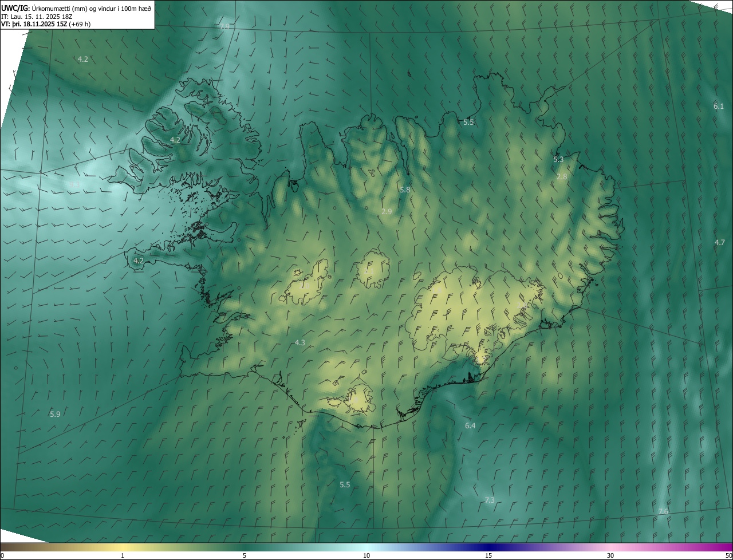Select the 5.9 value over the ocean
The width and height of the screenshot is (733, 560).
(55, 414)
